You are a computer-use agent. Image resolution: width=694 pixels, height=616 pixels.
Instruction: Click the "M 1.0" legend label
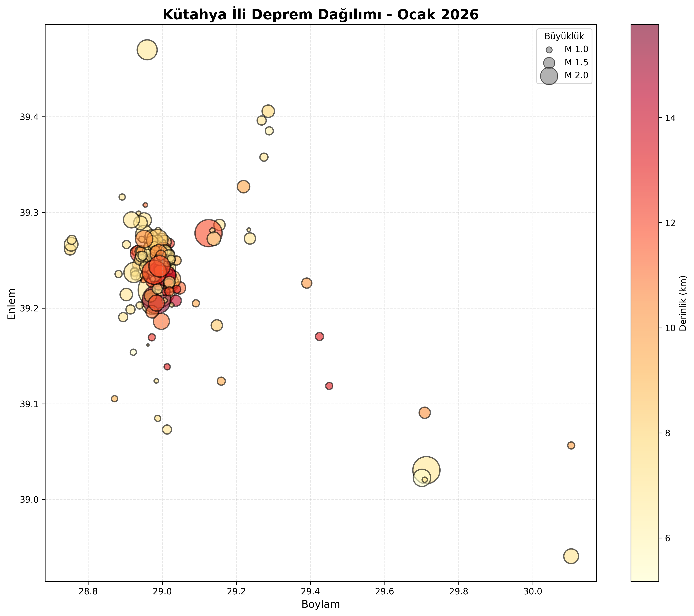point(576,50)
